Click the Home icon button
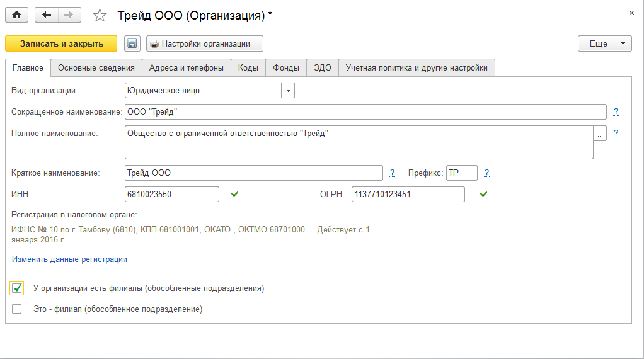644x359 pixels. pos(16,15)
